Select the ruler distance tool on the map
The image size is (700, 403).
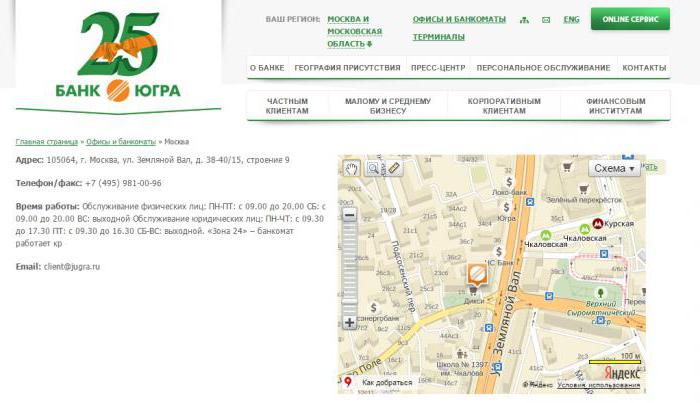coord(393,169)
